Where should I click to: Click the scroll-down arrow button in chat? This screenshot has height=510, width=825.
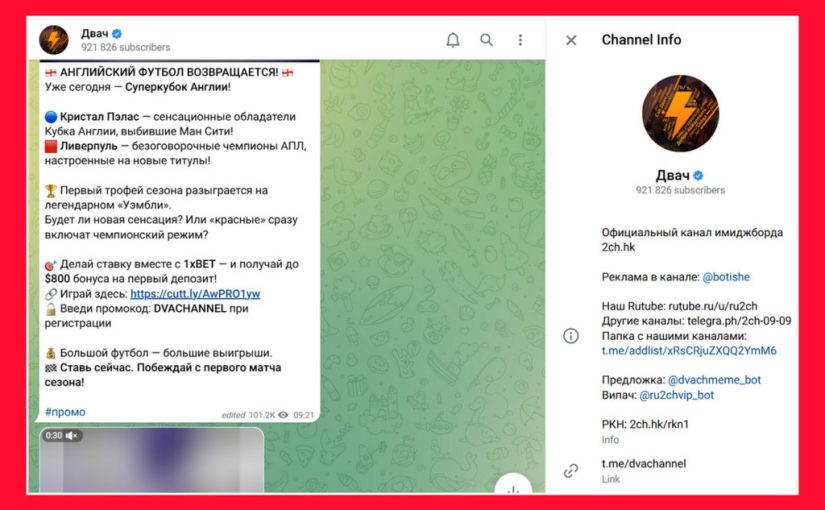point(513,487)
